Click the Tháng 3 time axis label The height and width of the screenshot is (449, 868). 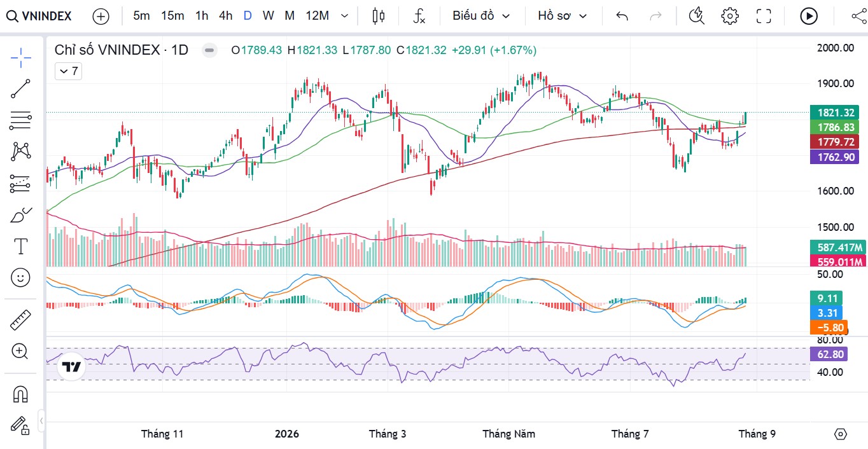388,434
